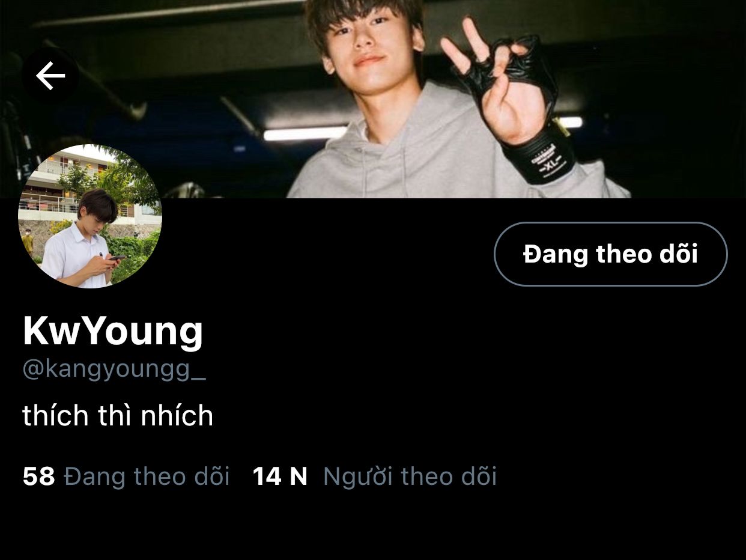This screenshot has height=560, width=746.
Task: Click the phone held in the avatar photo
Action: click(x=117, y=258)
